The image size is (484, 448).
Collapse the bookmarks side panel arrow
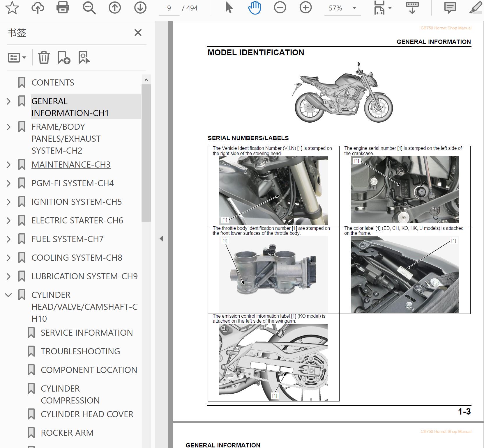pyautogui.click(x=161, y=239)
